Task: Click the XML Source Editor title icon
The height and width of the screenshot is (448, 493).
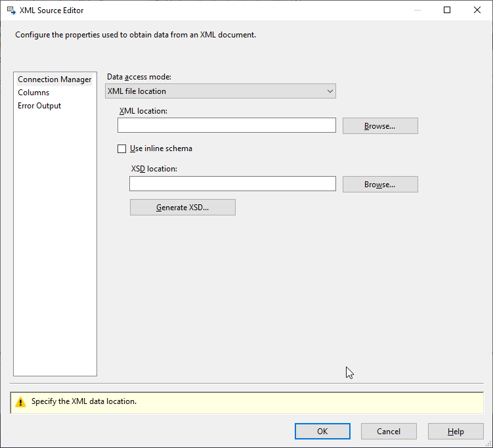Action: click(x=11, y=11)
